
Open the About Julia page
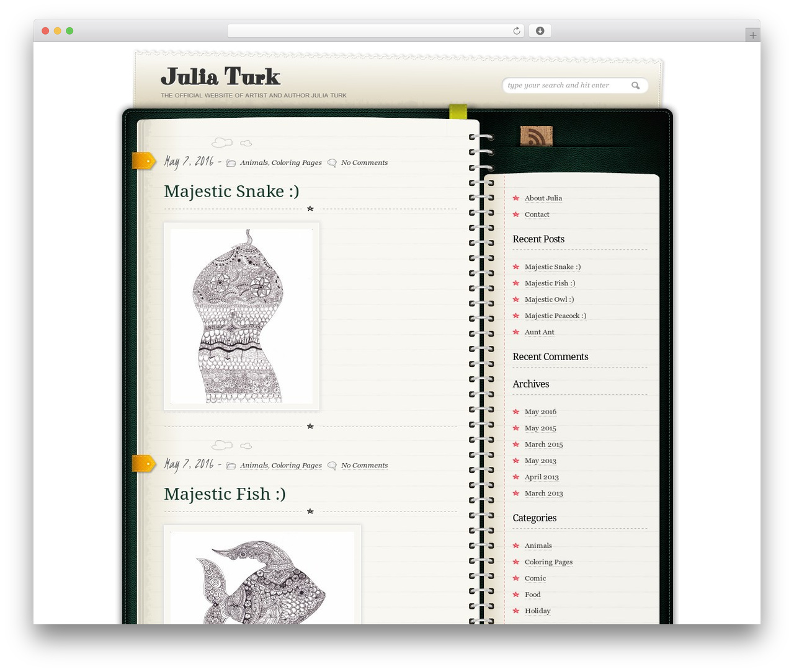[543, 198]
